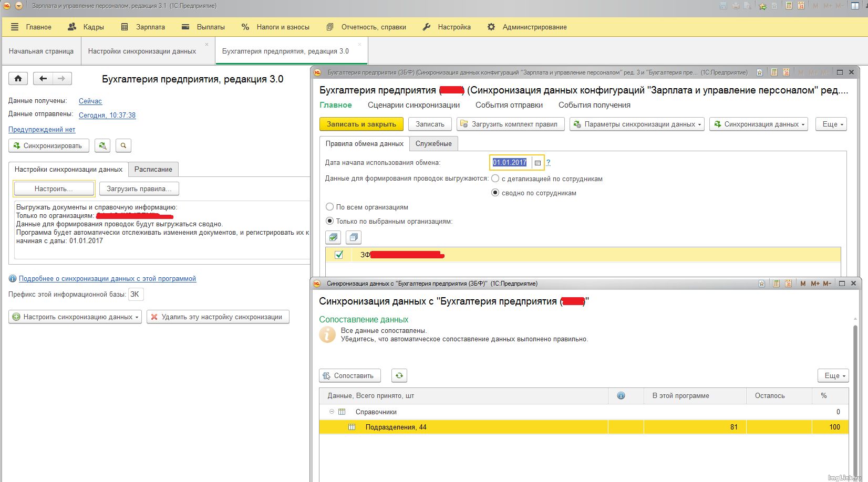The height and width of the screenshot is (482, 868).
Task: Go forward with the right arrow button
Action: (62, 79)
